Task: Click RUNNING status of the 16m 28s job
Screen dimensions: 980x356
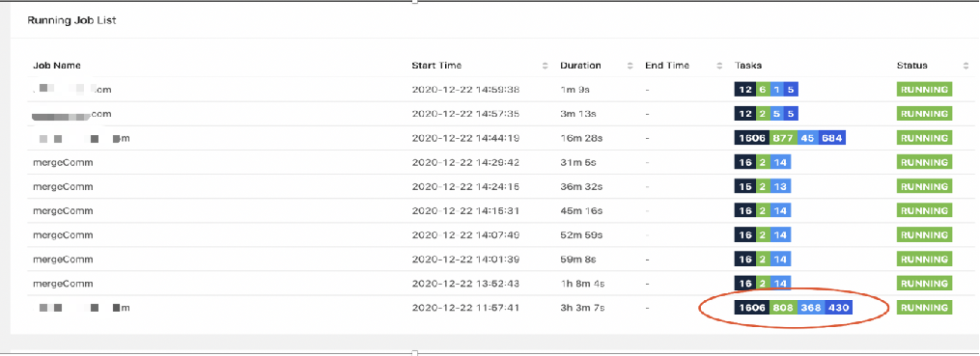Action: [924, 138]
